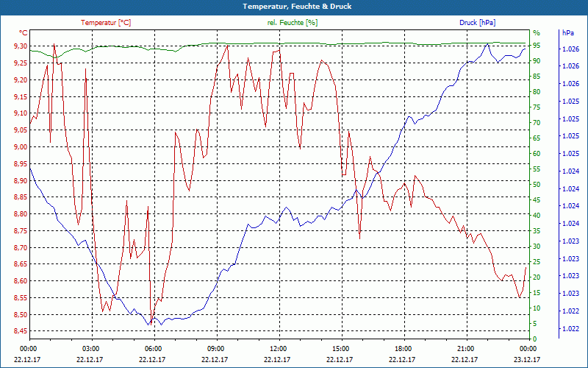Click the '8,50' temperature axis value

(x=21, y=315)
